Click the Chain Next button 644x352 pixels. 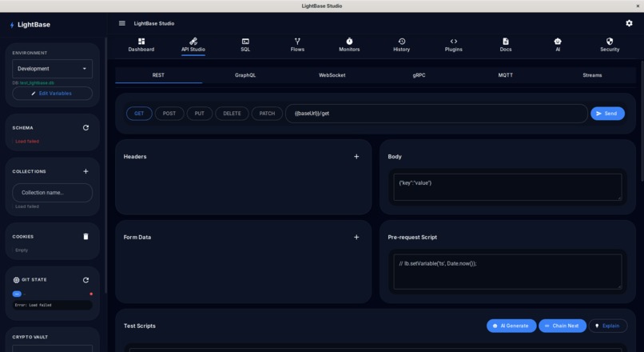tap(563, 326)
